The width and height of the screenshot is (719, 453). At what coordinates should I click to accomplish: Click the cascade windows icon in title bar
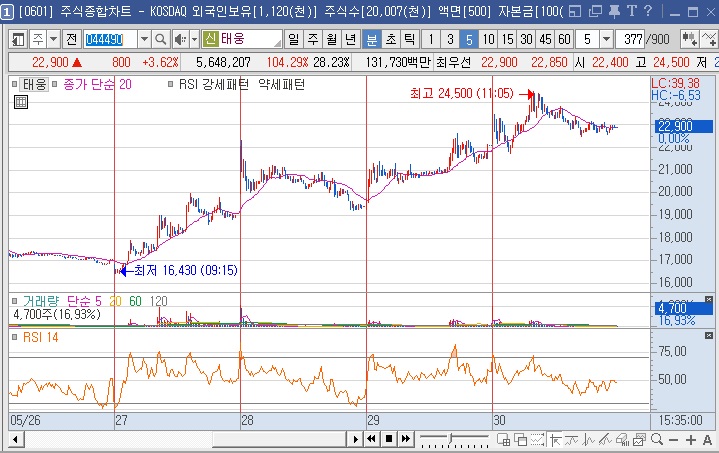(x=595, y=11)
